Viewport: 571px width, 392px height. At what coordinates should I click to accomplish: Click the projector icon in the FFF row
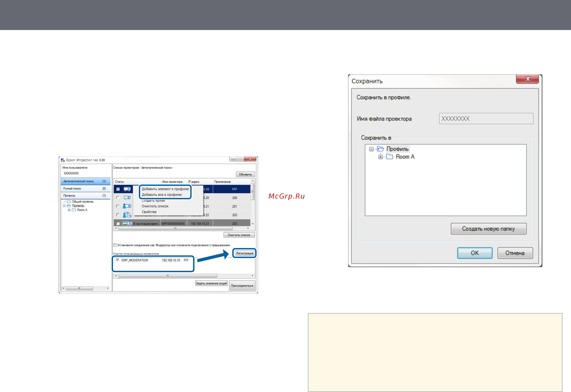127,189
